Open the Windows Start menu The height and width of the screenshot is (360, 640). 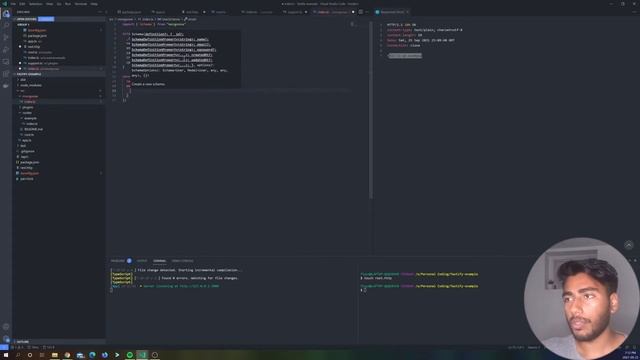point(6,355)
